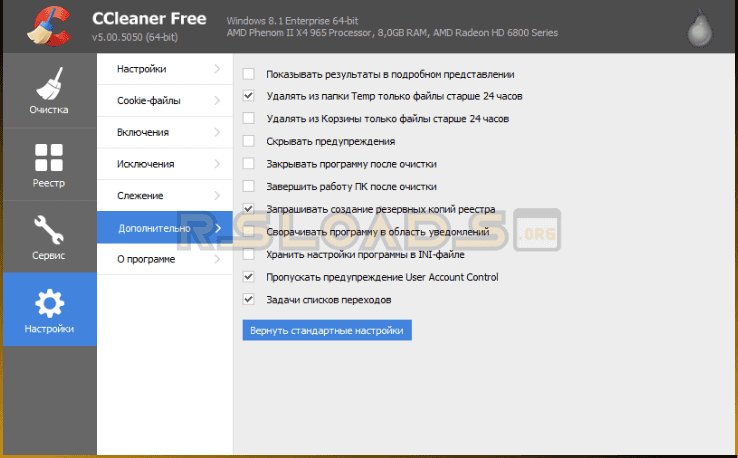
Task: Toggle Задачи списков переходов checkbox
Action: tap(249, 299)
